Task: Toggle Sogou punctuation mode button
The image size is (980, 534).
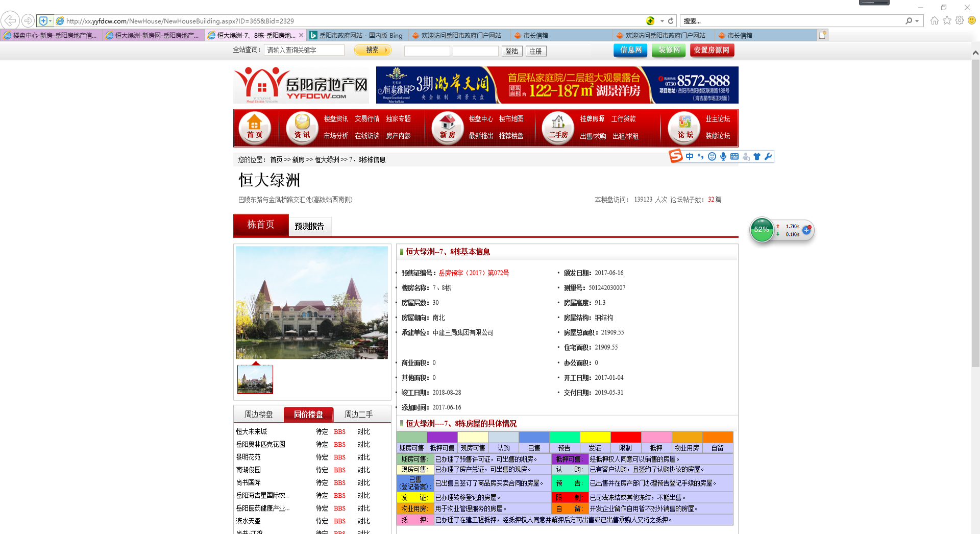Action: (x=700, y=157)
